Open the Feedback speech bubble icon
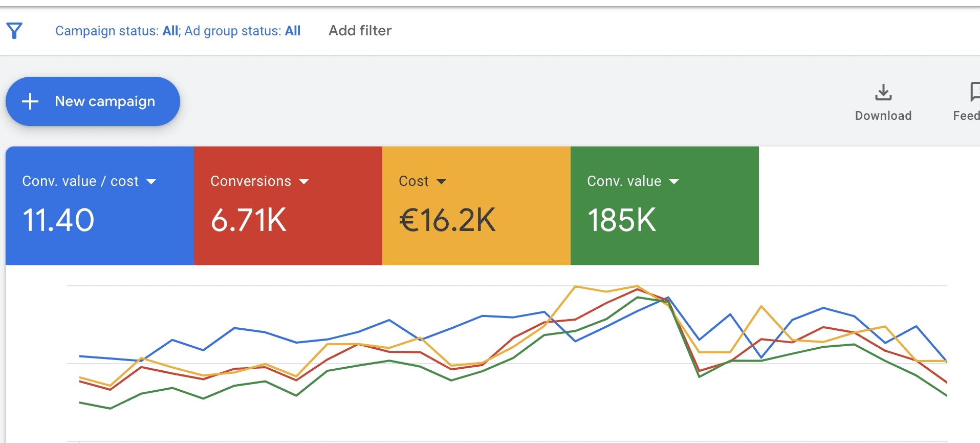The image size is (980, 443). point(974,92)
